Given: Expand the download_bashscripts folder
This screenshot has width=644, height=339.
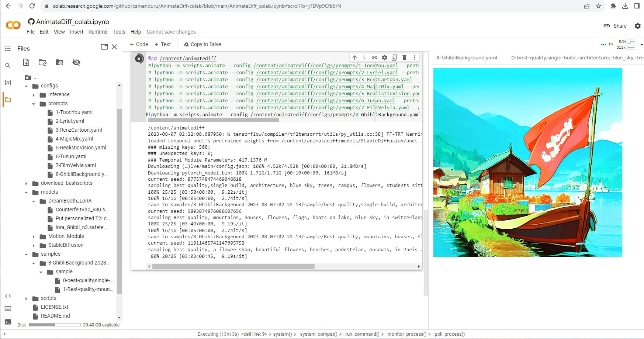Looking at the screenshot, I should coord(26,183).
